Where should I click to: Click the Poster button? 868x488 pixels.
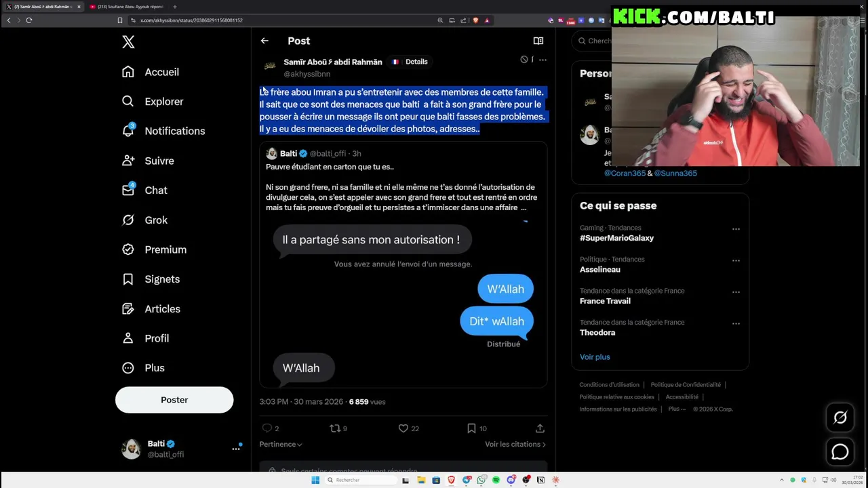(174, 400)
